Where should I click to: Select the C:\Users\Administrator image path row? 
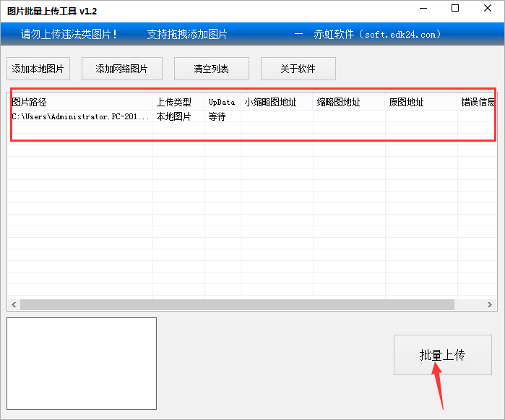coord(80,116)
